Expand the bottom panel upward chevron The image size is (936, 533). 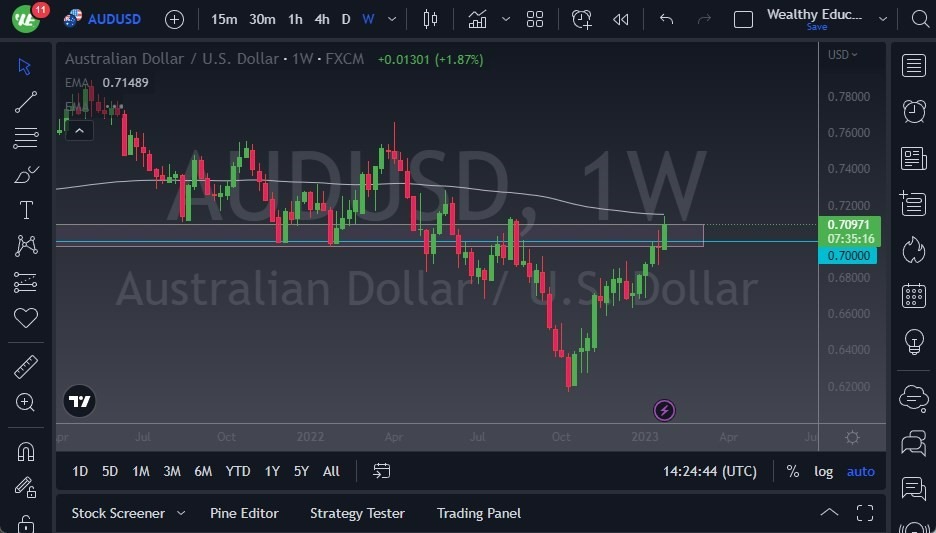[x=829, y=512]
